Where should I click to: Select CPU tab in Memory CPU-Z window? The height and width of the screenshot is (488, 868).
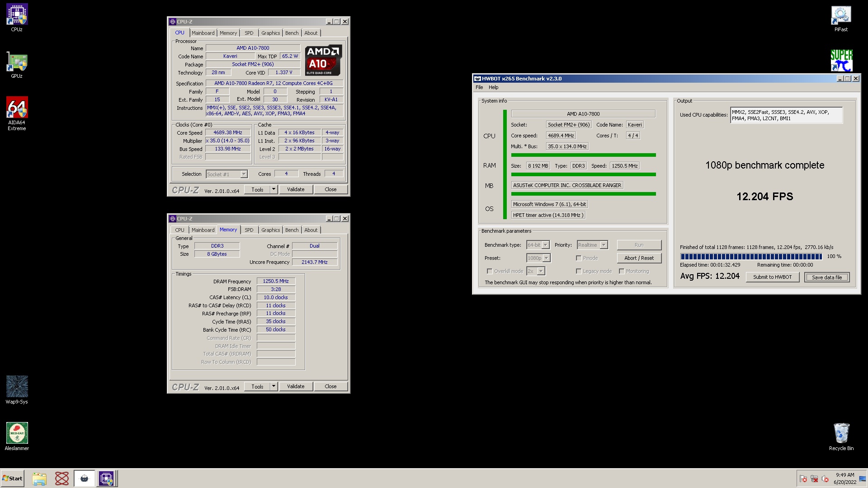coord(179,230)
